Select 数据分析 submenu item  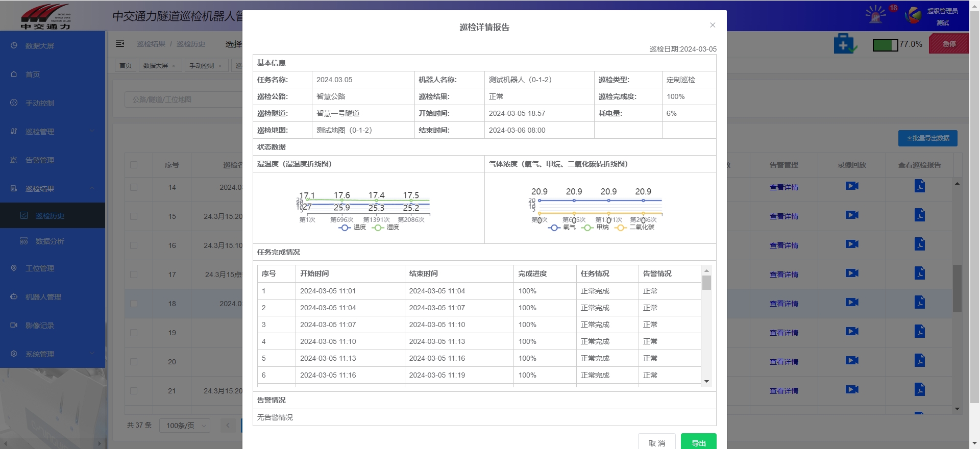point(53,241)
